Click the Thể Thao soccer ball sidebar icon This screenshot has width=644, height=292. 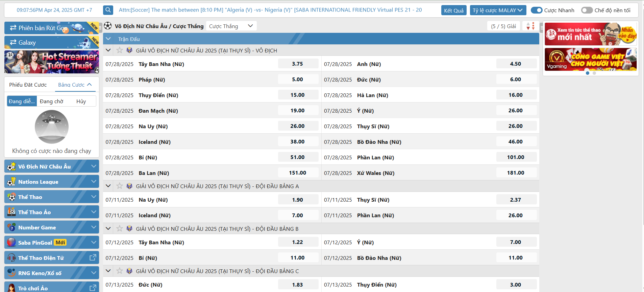[x=11, y=197]
